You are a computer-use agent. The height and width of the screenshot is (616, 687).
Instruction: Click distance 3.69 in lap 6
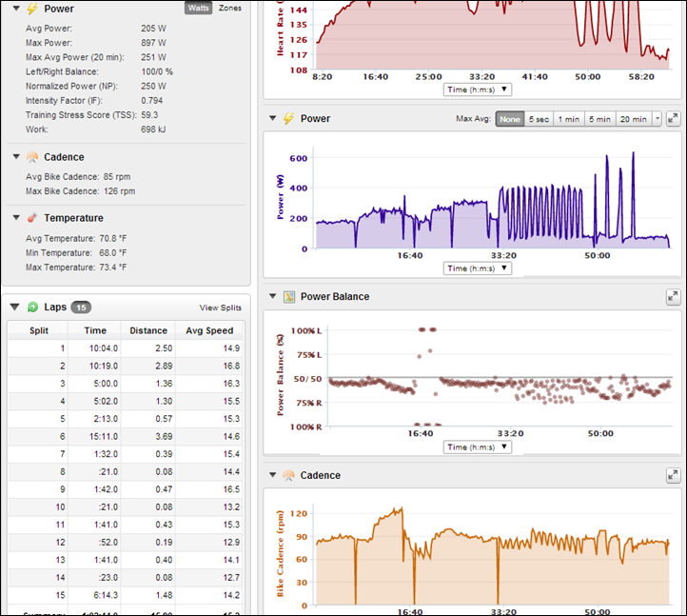pos(164,437)
